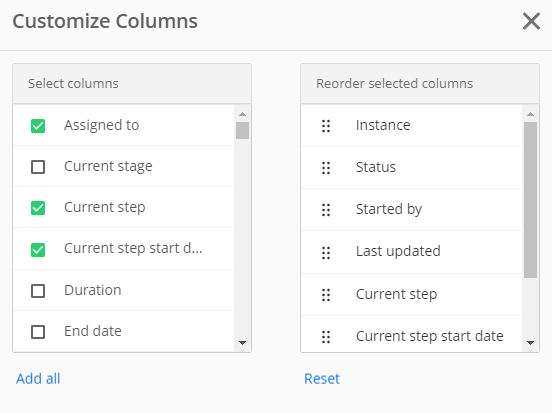552x413 pixels.
Task: Enable the Current stage checkbox
Action: coord(38,167)
